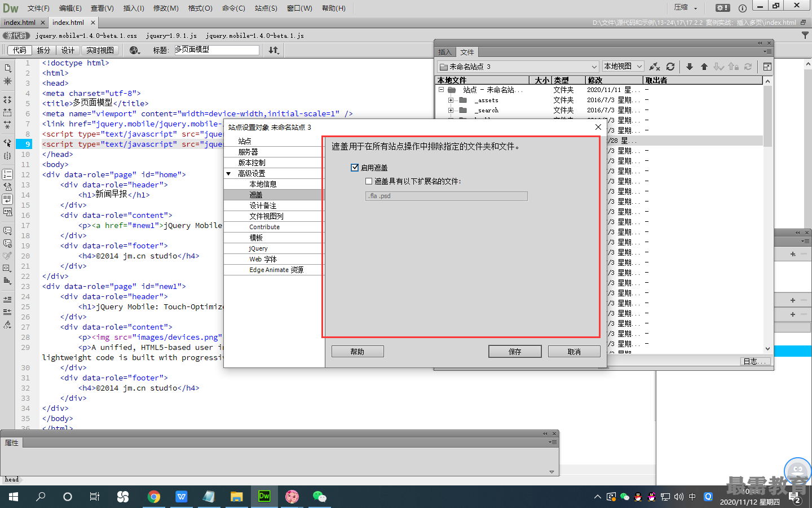Click the 帮助 button in site setup dialog

tap(358, 352)
